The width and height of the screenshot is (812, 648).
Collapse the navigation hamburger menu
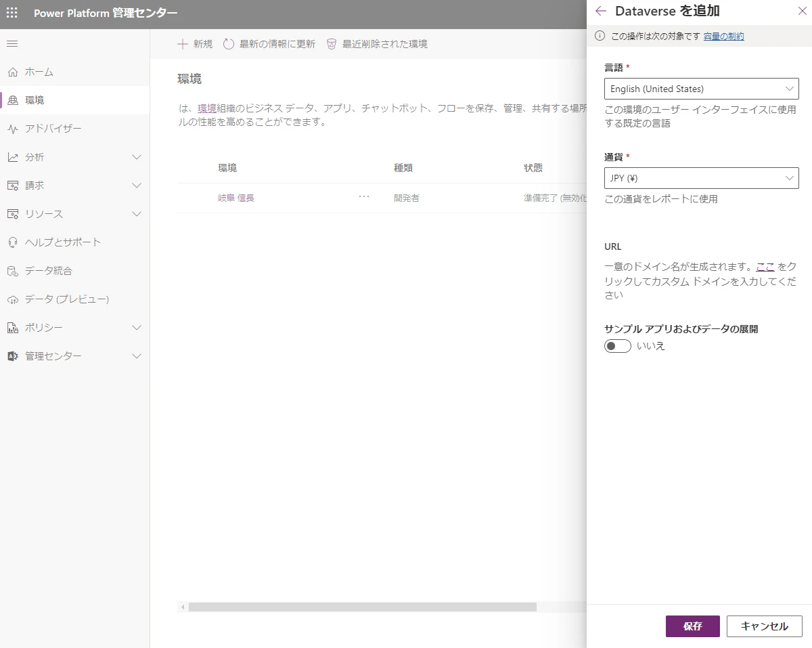pos(12,44)
